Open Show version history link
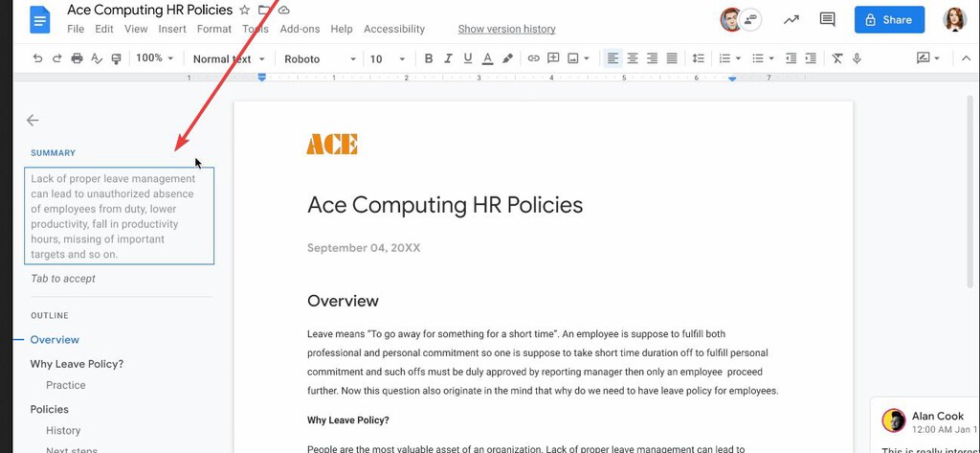This screenshot has height=453, width=980. click(507, 29)
